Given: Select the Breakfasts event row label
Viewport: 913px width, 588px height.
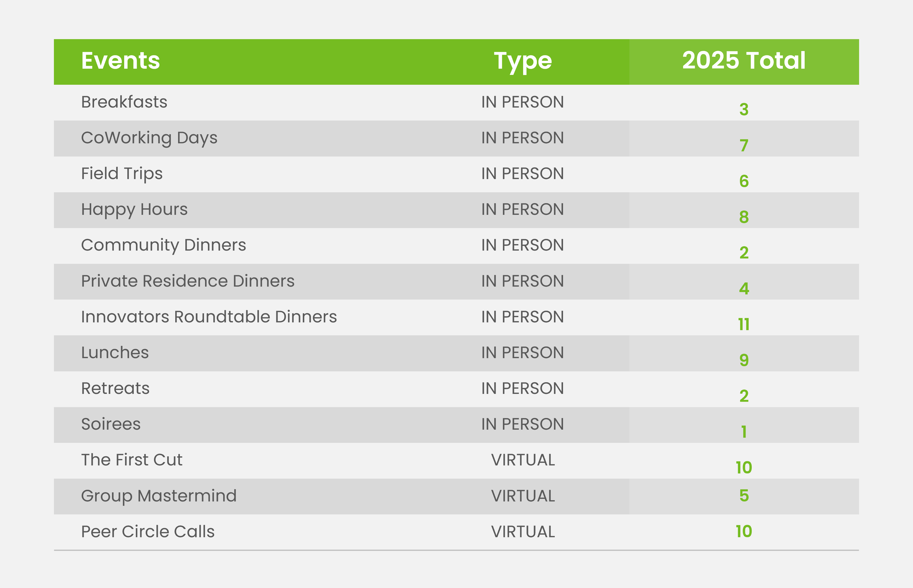Looking at the screenshot, I should [x=124, y=102].
